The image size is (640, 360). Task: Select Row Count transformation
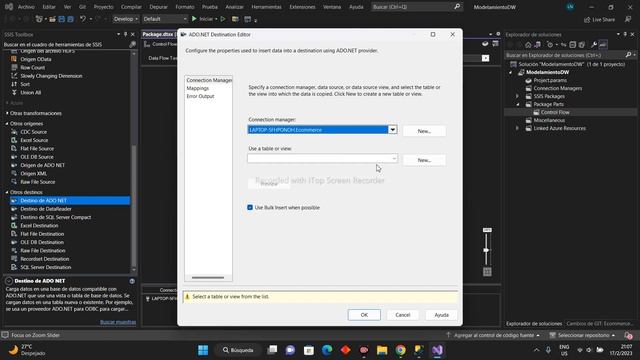33,68
